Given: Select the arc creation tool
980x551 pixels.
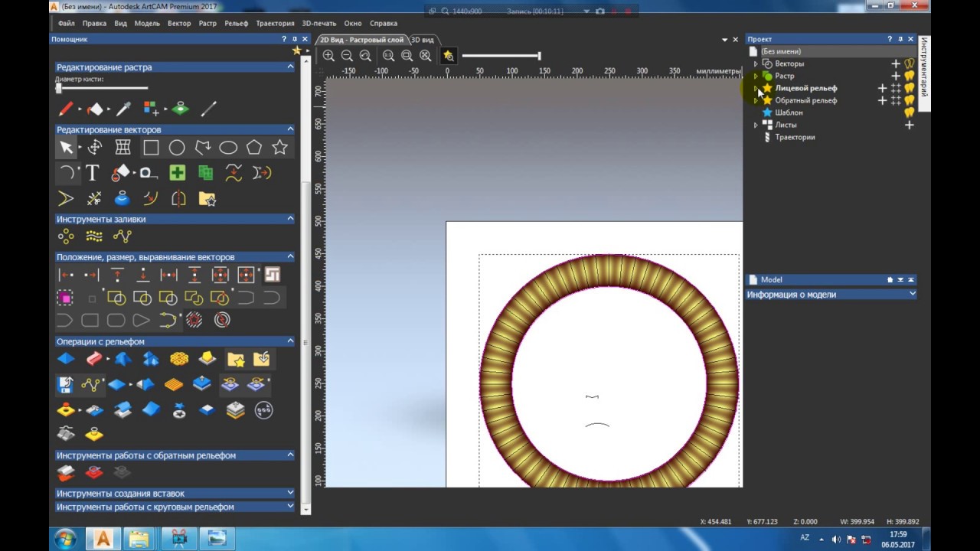Looking at the screenshot, I should [x=67, y=173].
